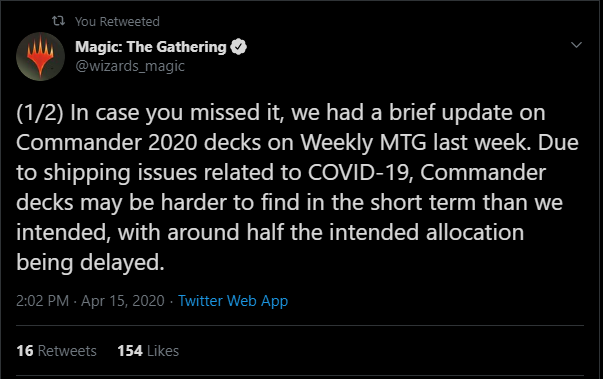Open the Magic: The Gathering profile avatar
Viewport: 603px width, 379px height.
click(40, 56)
